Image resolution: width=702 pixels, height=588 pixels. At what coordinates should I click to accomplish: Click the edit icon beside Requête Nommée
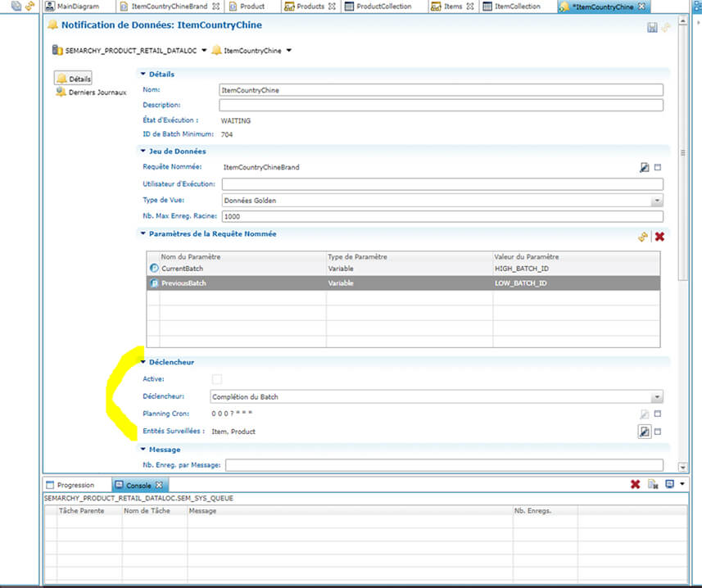click(644, 167)
